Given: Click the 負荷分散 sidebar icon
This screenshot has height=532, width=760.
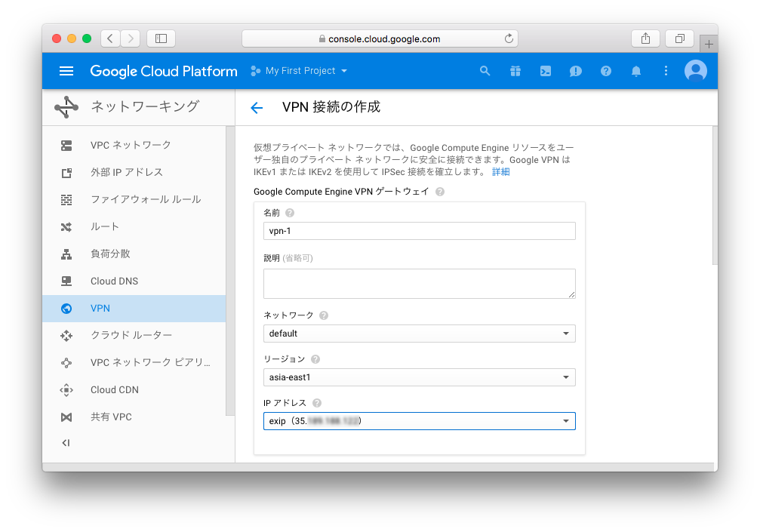Looking at the screenshot, I should tap(66, 254).
